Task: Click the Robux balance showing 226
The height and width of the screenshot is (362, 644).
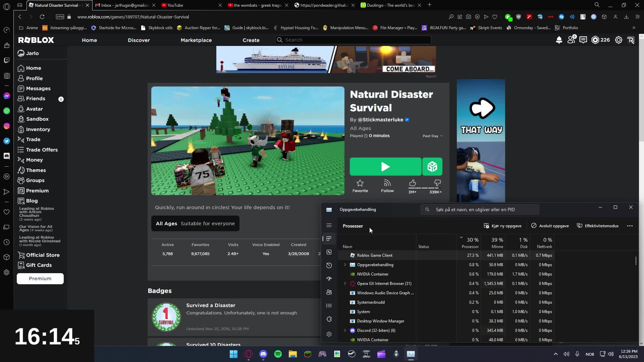Action: point(600,40)
